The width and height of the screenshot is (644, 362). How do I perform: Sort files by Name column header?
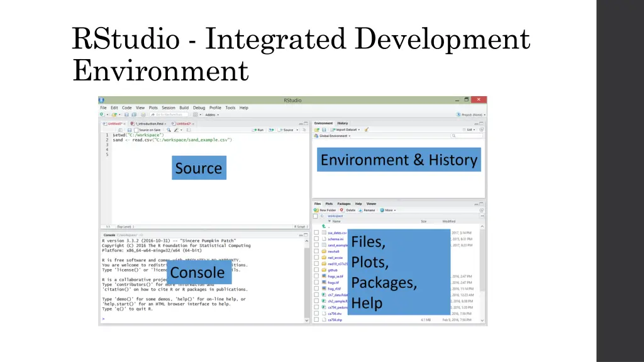(x=336, y=221)
